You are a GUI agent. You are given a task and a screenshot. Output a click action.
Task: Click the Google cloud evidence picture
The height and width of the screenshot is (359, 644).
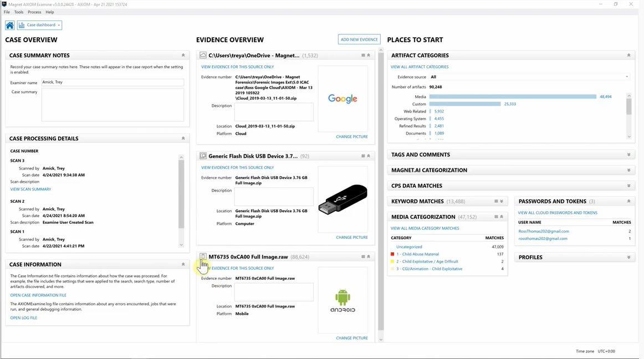pos(343,99)
